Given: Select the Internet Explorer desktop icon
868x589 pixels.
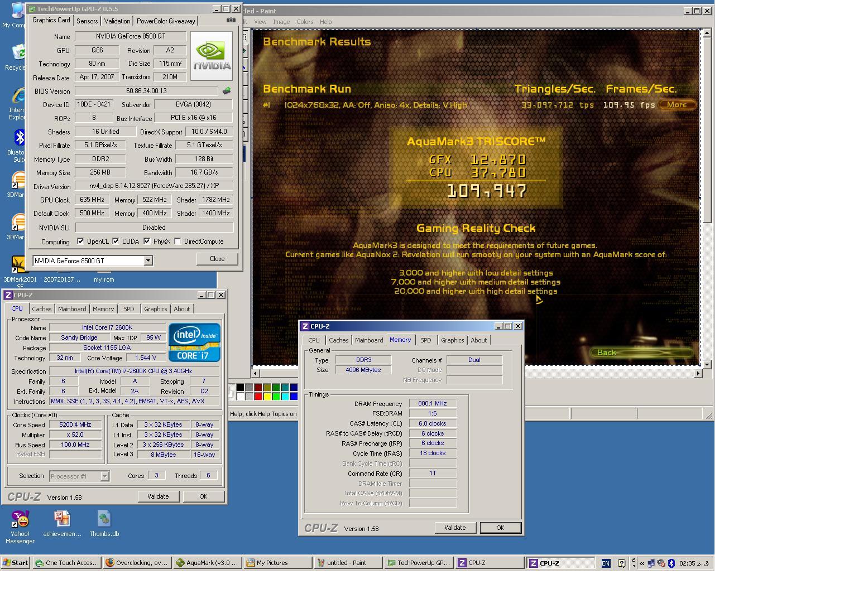Looking at the screenshot, I should [x=17, y=104].
